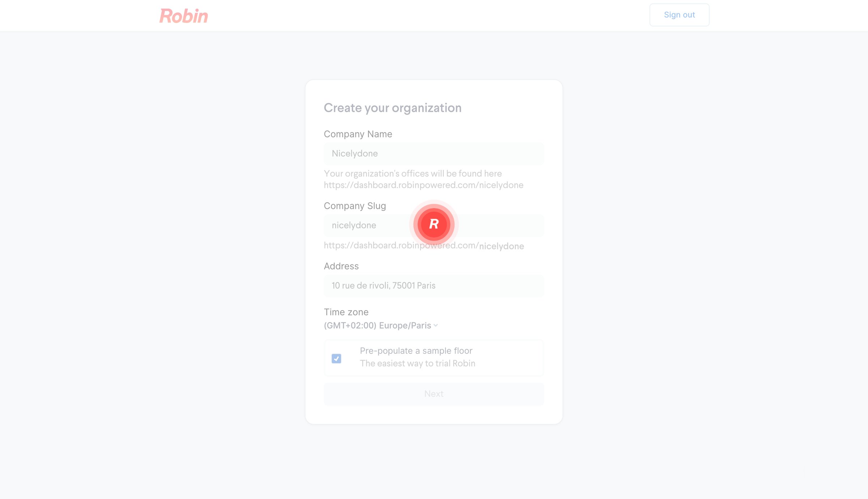Click the time zone chevron arrow
Screen dimensions: 868x499
pyautogui.click(x=435, y=325)
